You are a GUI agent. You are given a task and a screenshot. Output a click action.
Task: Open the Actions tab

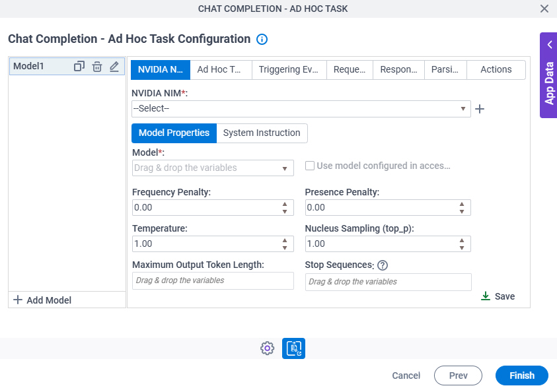point(496,69)
